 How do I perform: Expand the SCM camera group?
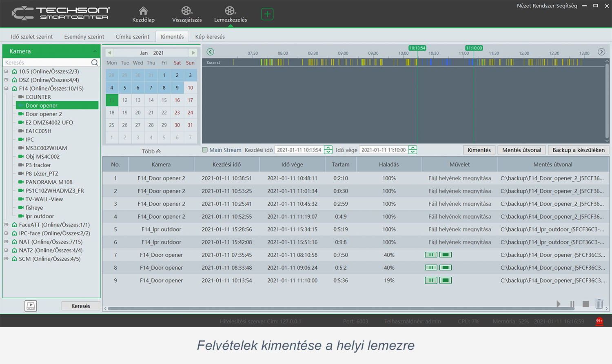tap(6, 259)
